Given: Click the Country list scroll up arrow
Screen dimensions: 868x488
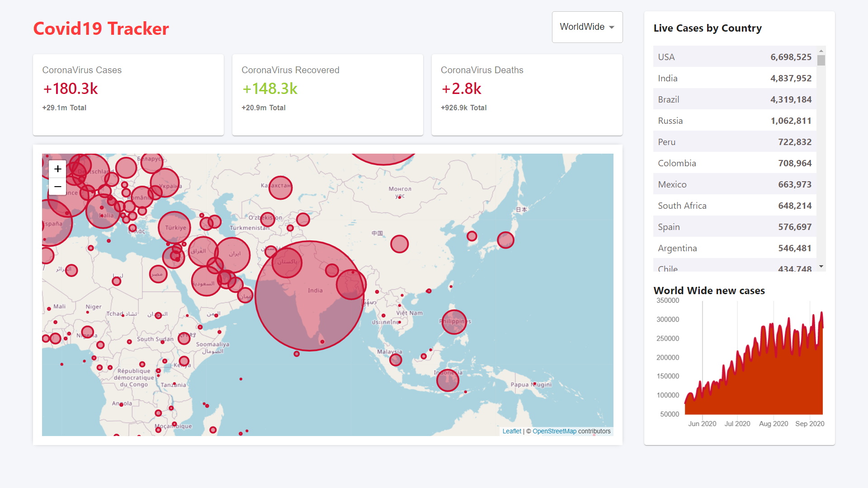Looking at the screenshot, I should (821, 51).
